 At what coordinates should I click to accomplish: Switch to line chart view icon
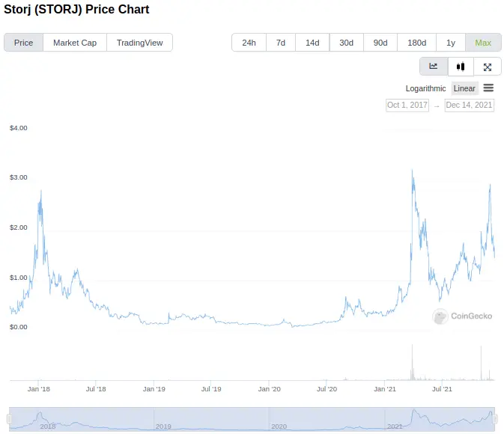tap(434, 67)
